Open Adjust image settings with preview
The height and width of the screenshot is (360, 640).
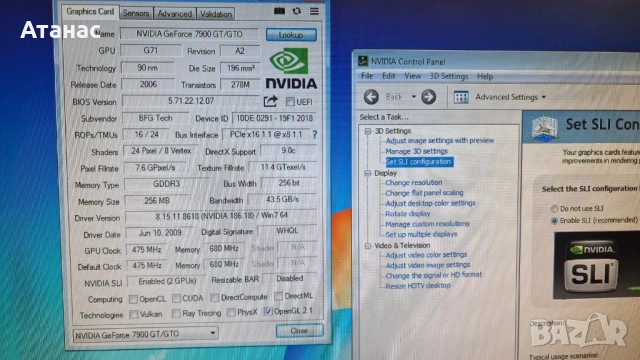(440, 140)
